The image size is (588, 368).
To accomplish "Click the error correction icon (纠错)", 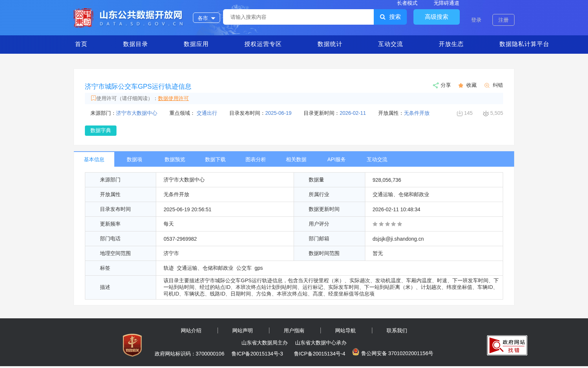I will click(487, 85).
